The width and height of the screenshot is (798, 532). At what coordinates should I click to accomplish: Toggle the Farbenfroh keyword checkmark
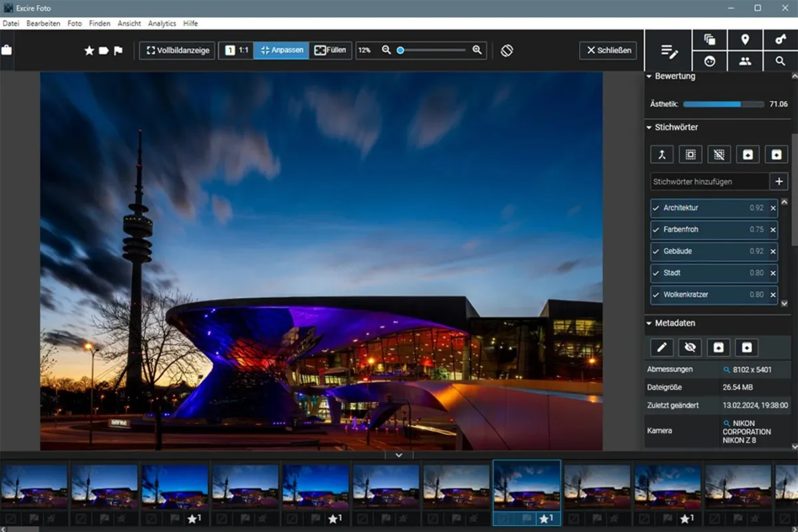coord(656,229)
